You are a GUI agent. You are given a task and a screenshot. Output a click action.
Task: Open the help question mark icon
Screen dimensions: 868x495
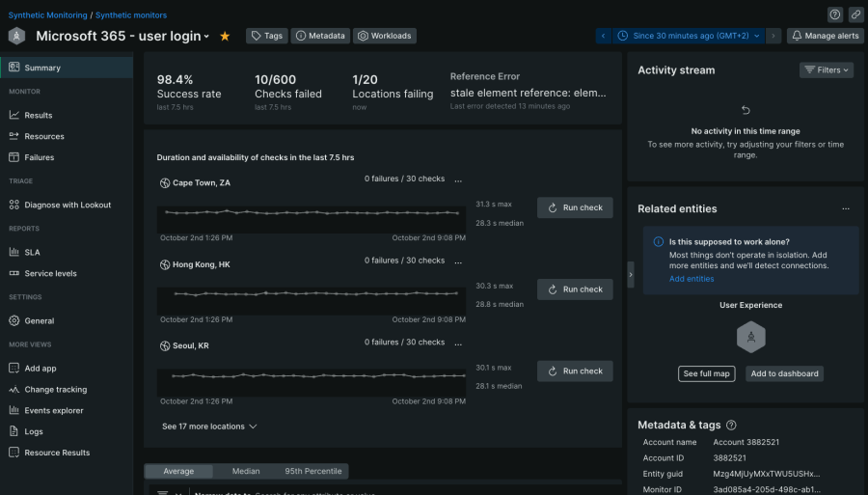(835, 14)
